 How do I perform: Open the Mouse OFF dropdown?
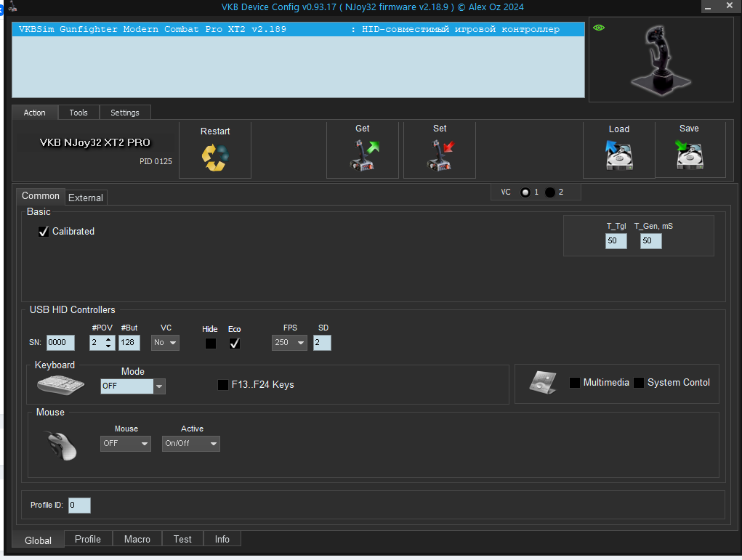tap(126, 444)
